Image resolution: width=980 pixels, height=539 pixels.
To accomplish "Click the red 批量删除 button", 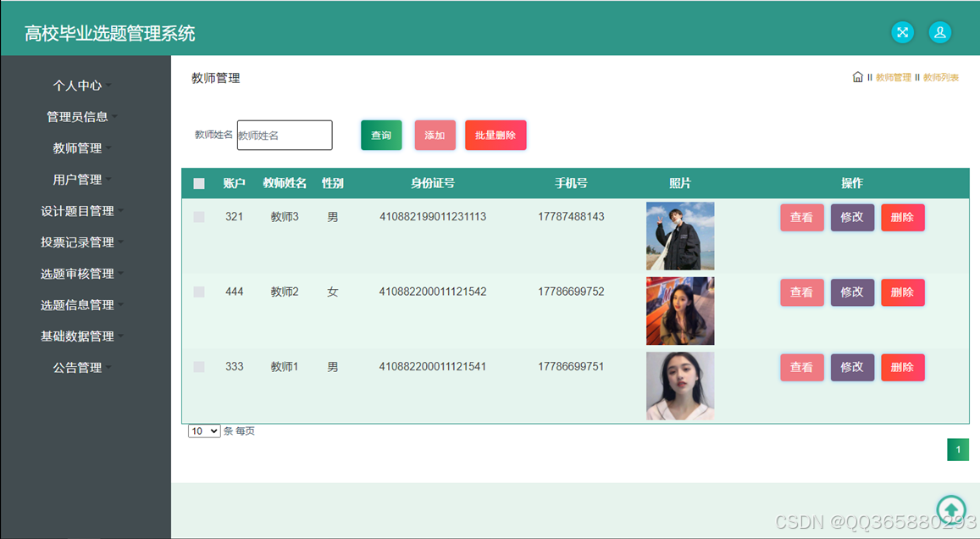I will [496, 135].
